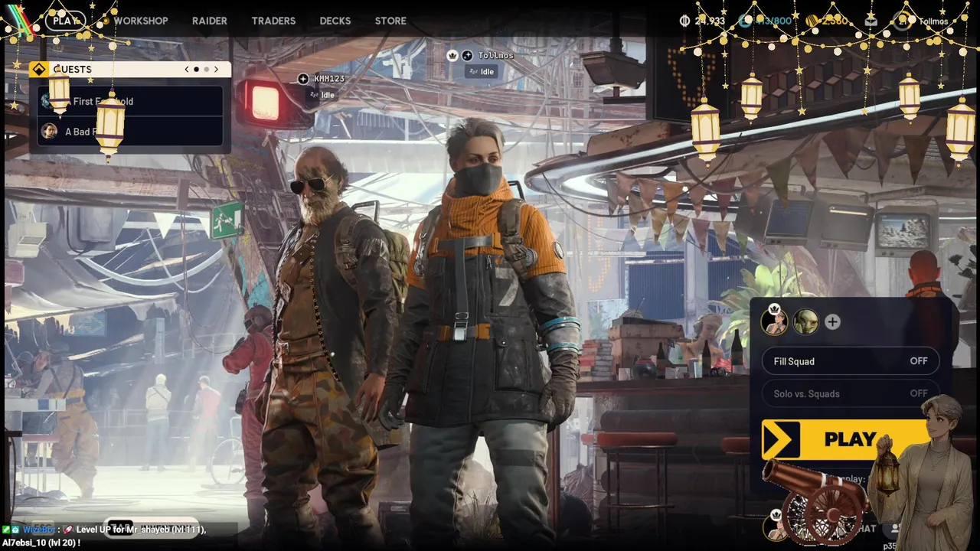Click the blue stash capacity icon
Viewport: 980px width, 551px height.
(x=744, y=21)
